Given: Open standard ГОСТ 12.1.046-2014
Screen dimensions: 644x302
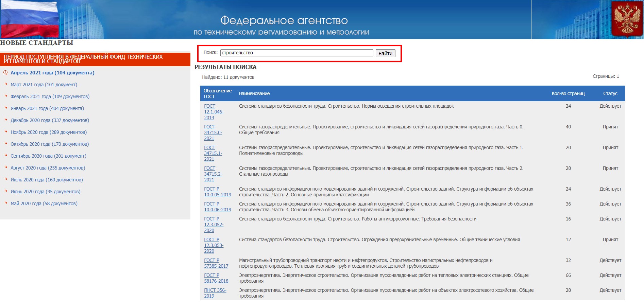Looking at the screenshot, I should coord(214,112).
